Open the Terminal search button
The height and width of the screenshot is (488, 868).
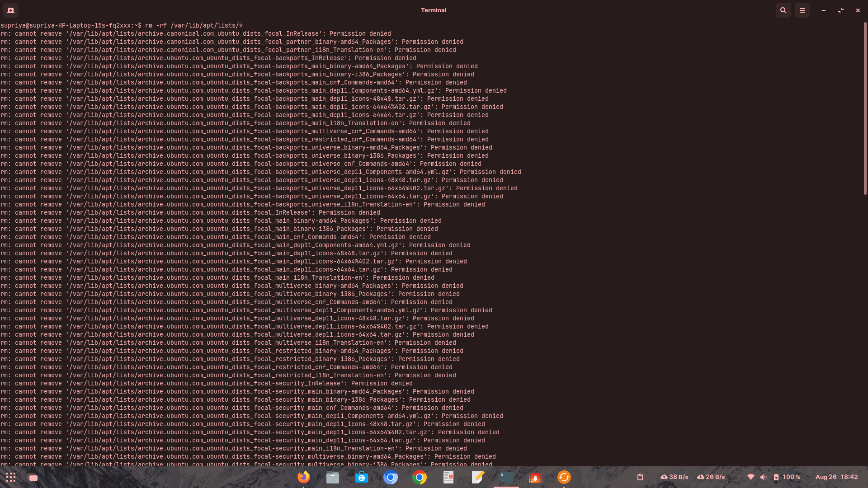[783, 10]
